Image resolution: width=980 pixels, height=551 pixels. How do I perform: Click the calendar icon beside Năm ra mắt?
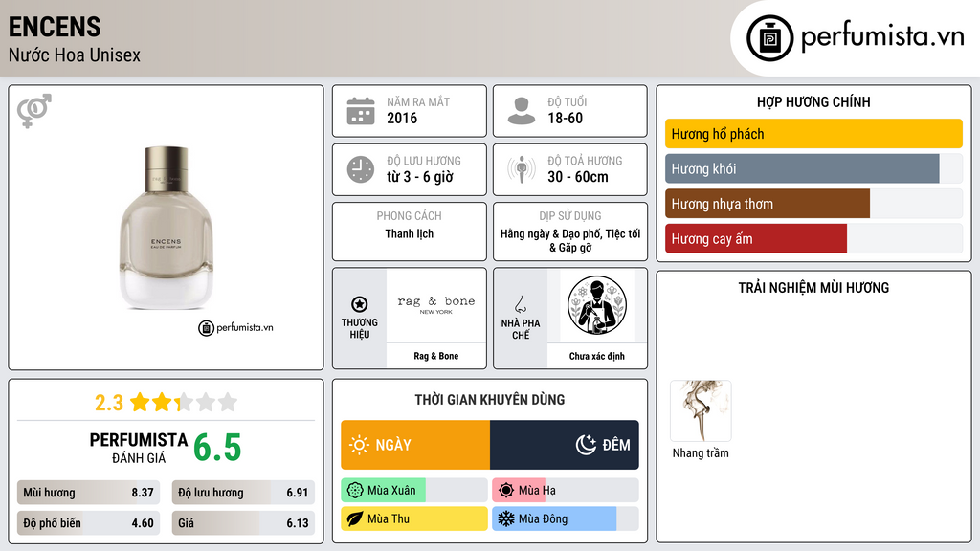click(361, 111)
